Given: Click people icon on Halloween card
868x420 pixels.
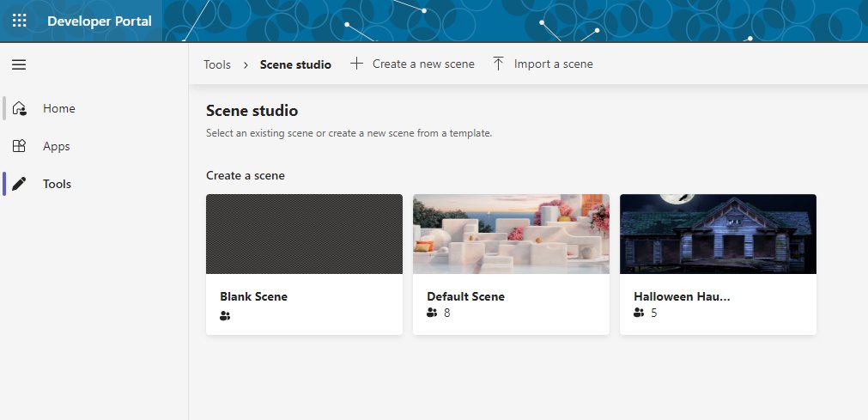Looking at the screenshot, I should click(639, 313).
